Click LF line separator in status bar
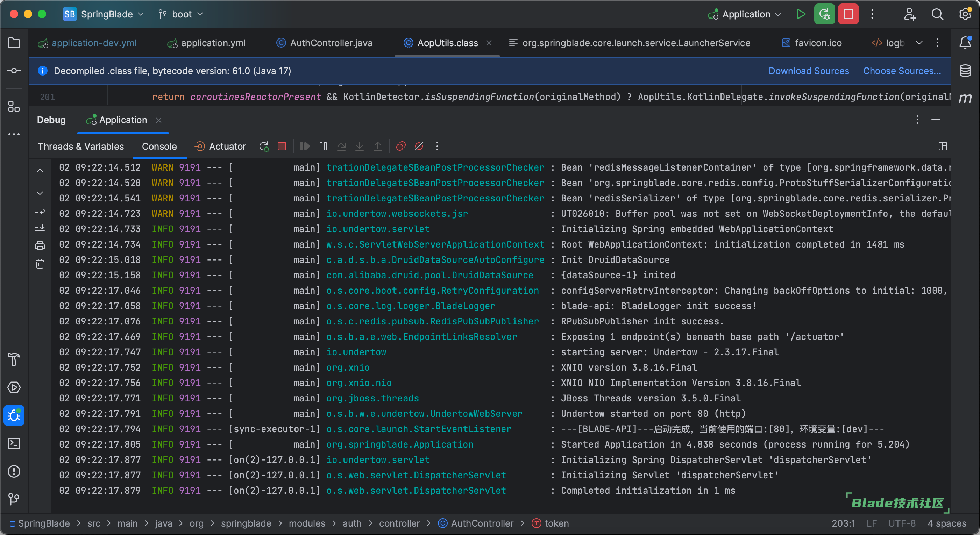 click(872, 523)
